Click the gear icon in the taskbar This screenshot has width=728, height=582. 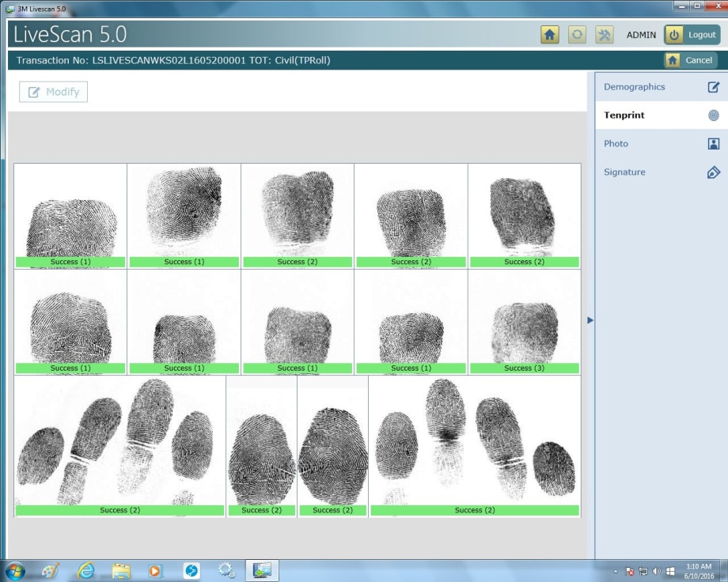coord(227,569)
